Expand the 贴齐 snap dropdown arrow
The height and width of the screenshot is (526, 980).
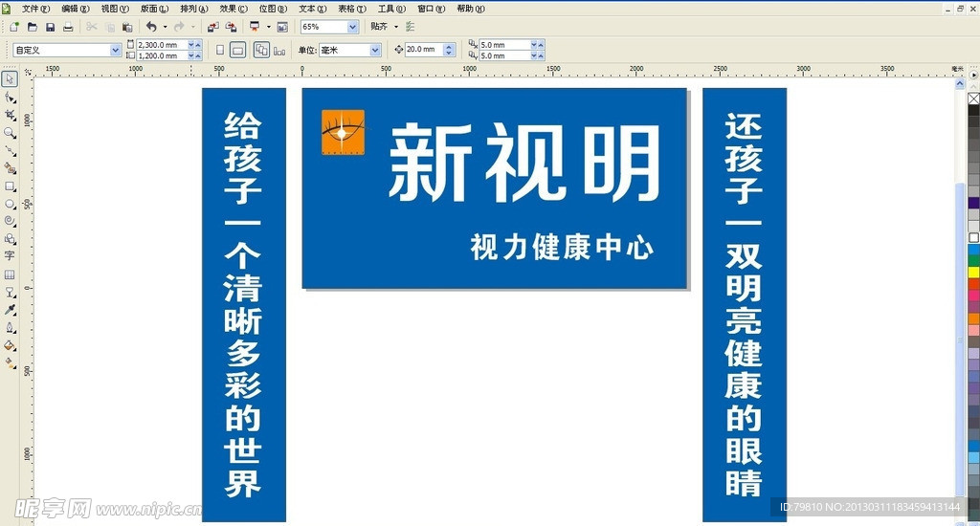[x=396, y=27]
